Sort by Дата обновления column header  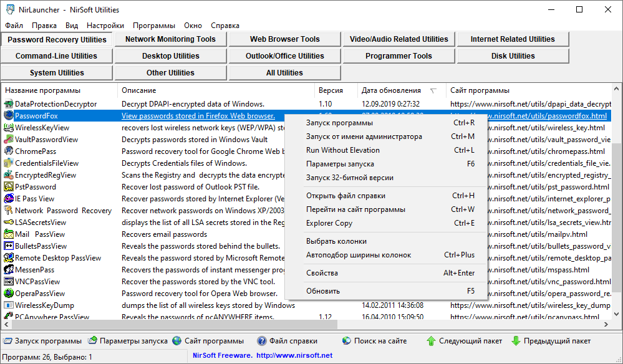click(x=401, y=90)
